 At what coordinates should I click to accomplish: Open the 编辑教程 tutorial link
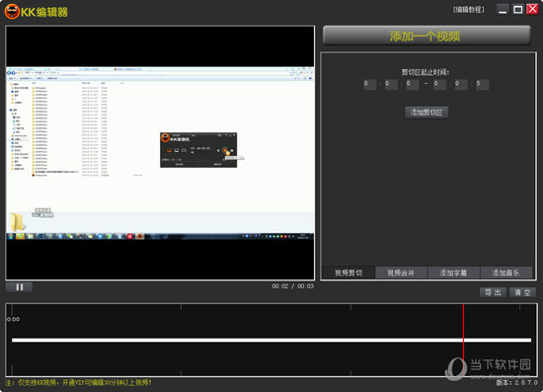point(469,10)
